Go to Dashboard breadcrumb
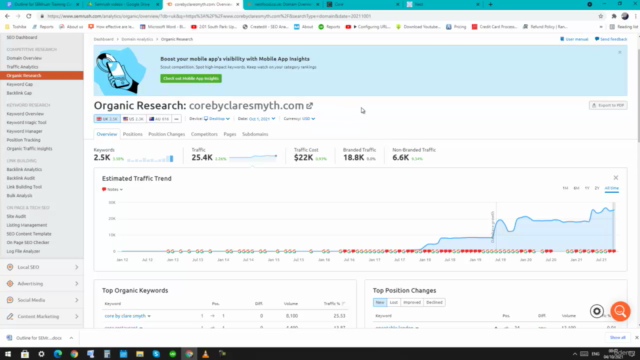 point(103,39)
